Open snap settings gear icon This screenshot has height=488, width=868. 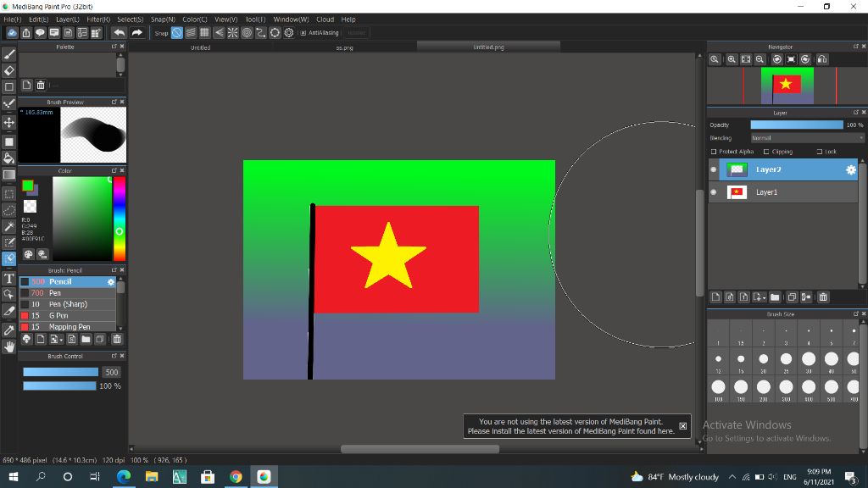289,33
